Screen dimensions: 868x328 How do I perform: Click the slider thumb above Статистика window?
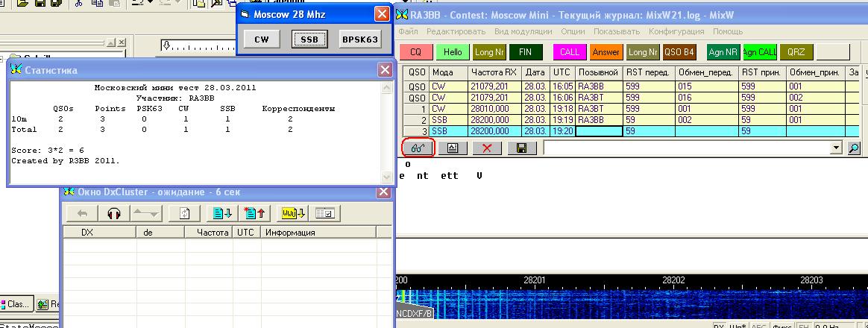pos(166,46)
